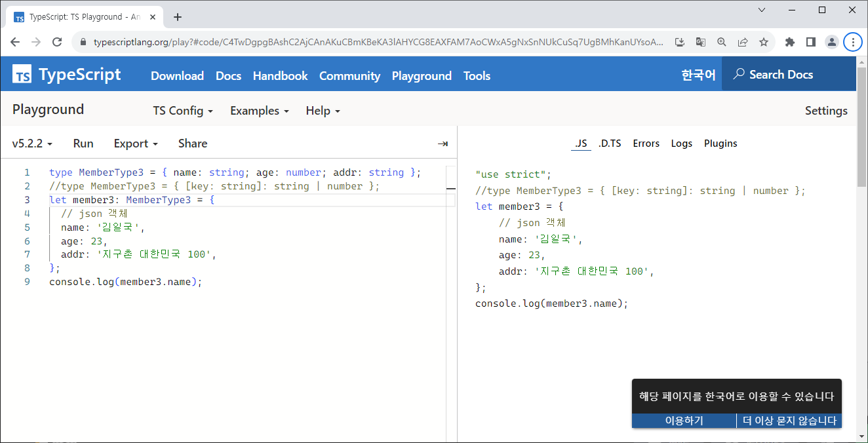Screen dimensions: 868x443
Task: Open the Playground nav link
Action: point(422,76)
